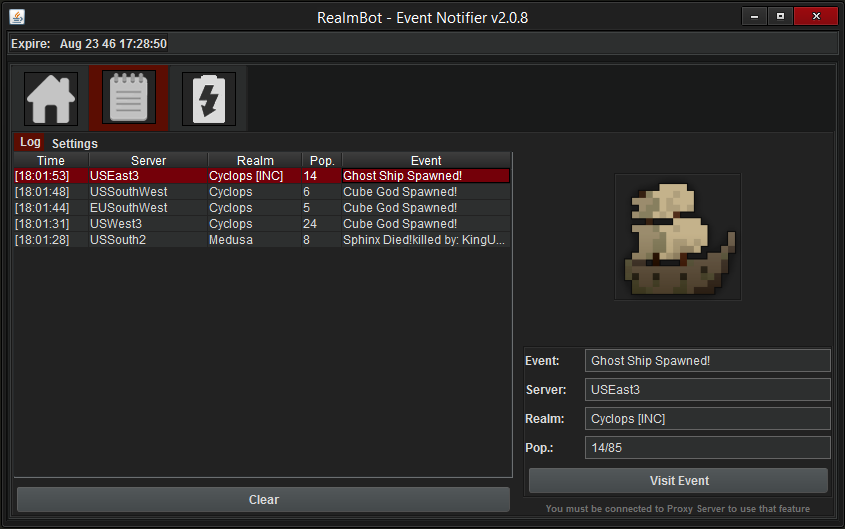The image size is (845, 529).
Task: Click the Java app icon in title bar
Action: (17, 17)
